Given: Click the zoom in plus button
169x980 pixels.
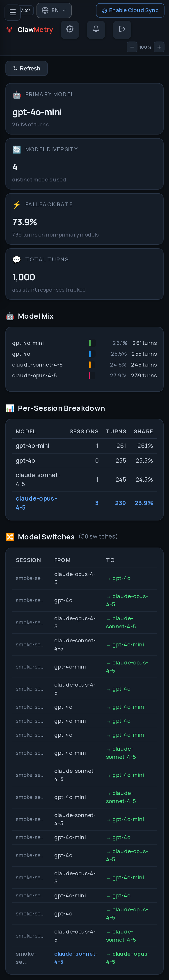Looking at the screenshot, I should 159,47.
